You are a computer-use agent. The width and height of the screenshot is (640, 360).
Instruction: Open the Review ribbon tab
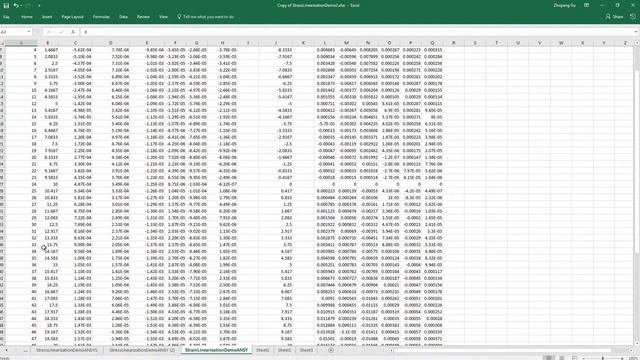[143, 17]
